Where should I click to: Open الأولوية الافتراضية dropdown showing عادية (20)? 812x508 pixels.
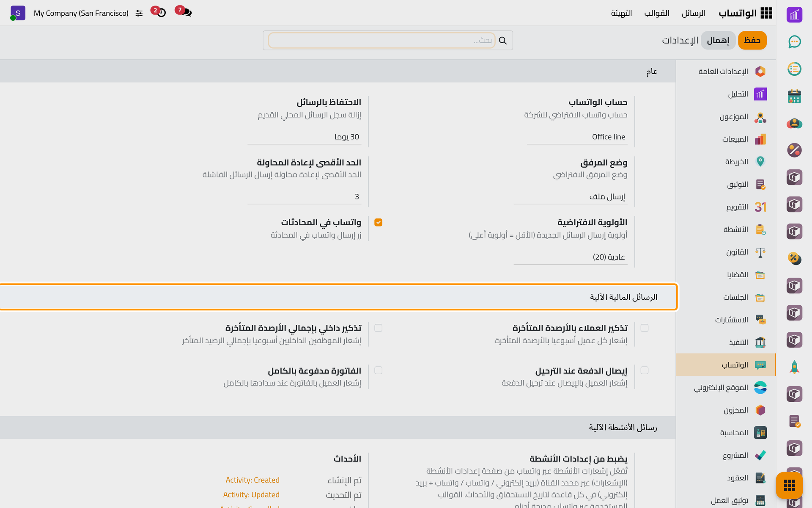pyautogui.click(x=571, y=257)
